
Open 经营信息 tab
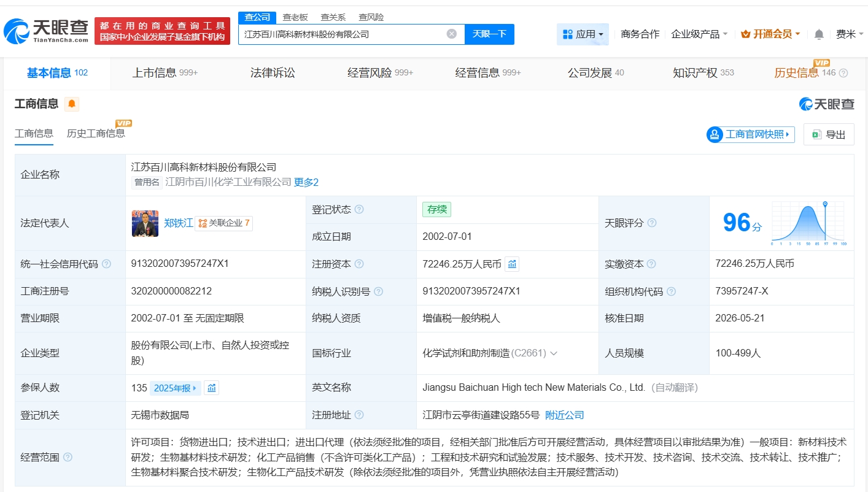tap(488, 73)
